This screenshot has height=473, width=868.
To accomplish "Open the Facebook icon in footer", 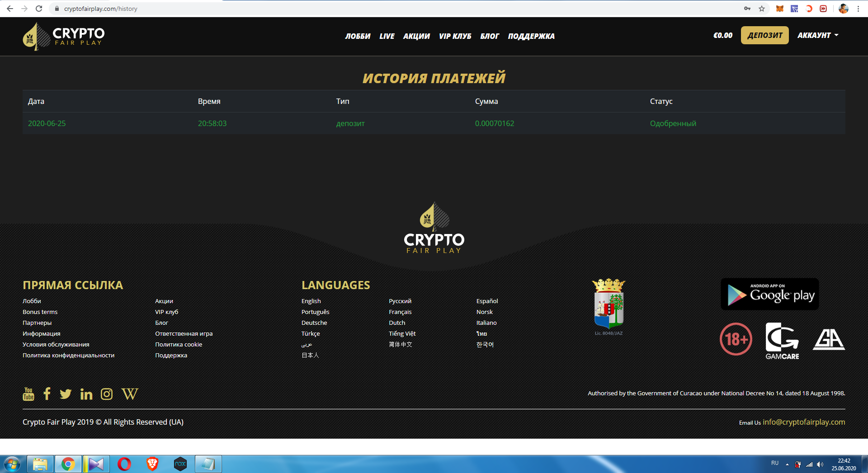I will coord(47,394).
